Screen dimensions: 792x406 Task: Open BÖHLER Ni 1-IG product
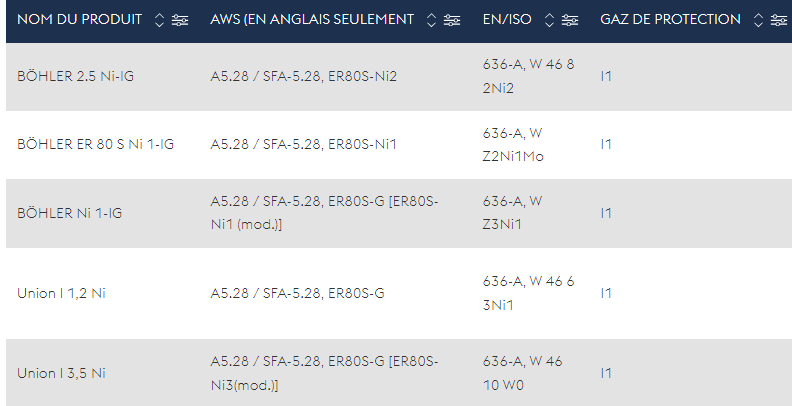click(70, 213)
